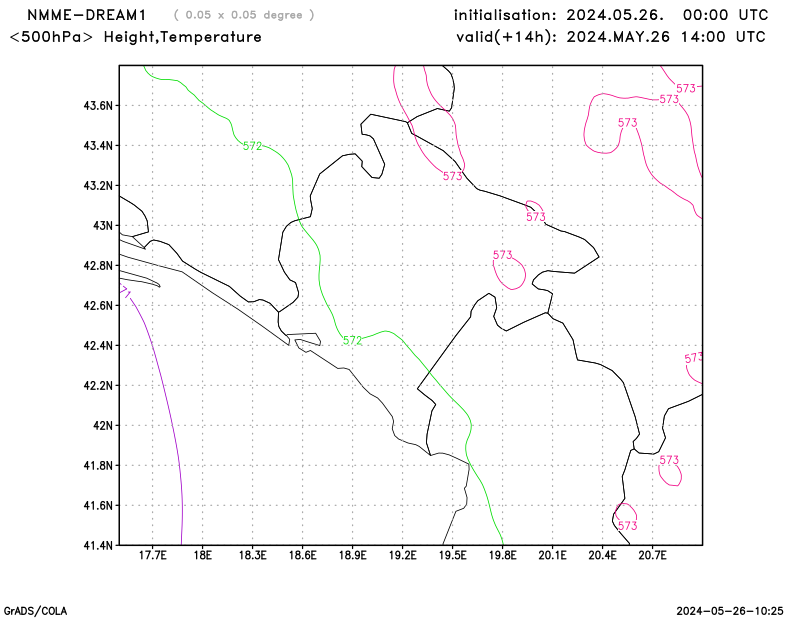
Task: Select the 18.9E longitude label
Action: point(353,555)
